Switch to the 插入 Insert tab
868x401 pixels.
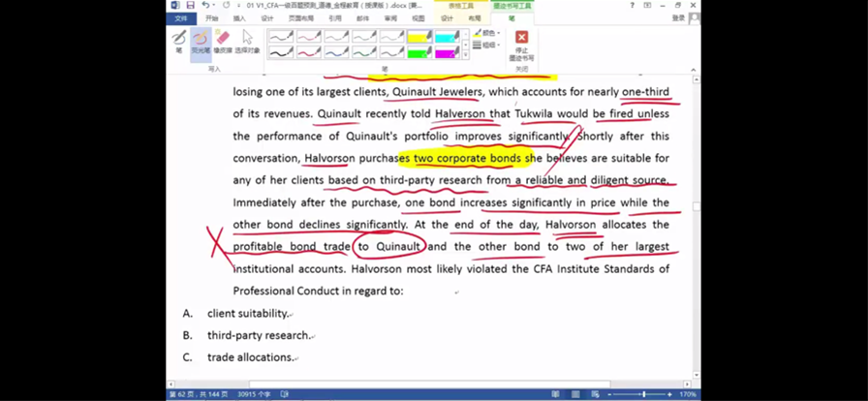pyautogui.click(x=239, y=18)
